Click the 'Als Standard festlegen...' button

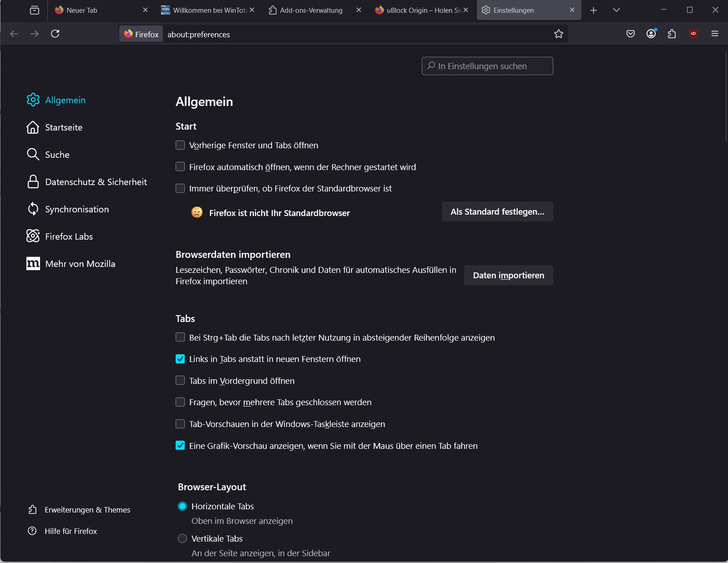pyautogui.click(x=497, y=211)
